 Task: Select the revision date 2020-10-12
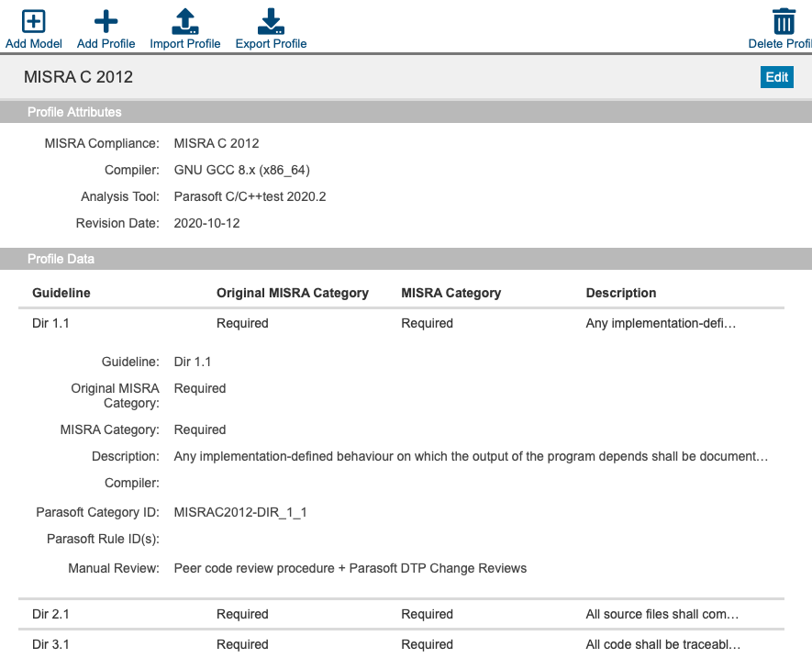tap(206, 223)
